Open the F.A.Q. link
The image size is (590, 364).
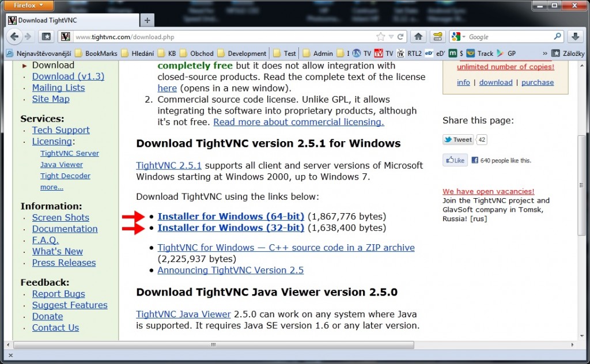tap(45, 240)
